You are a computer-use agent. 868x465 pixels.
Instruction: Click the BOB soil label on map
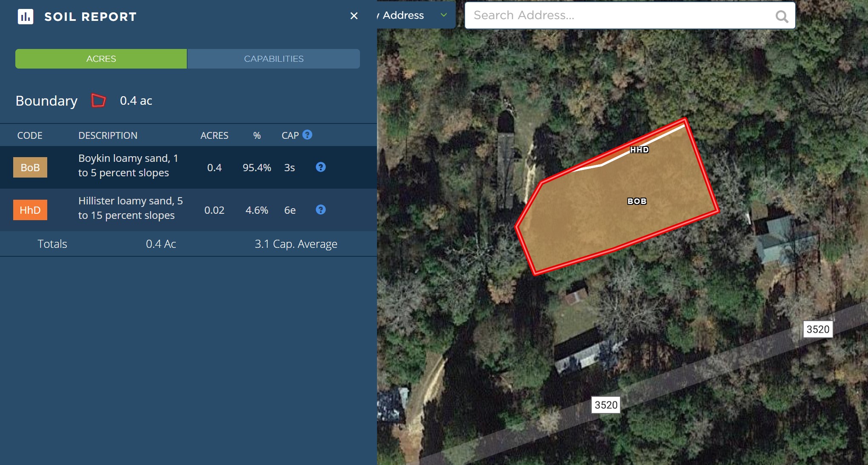[637, 201]
